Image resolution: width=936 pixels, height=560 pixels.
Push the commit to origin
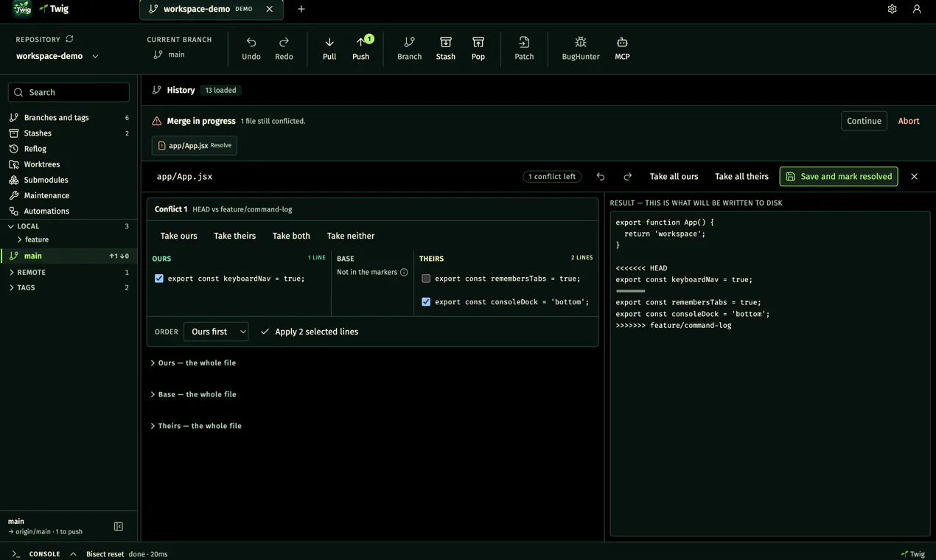pos(361,49)
